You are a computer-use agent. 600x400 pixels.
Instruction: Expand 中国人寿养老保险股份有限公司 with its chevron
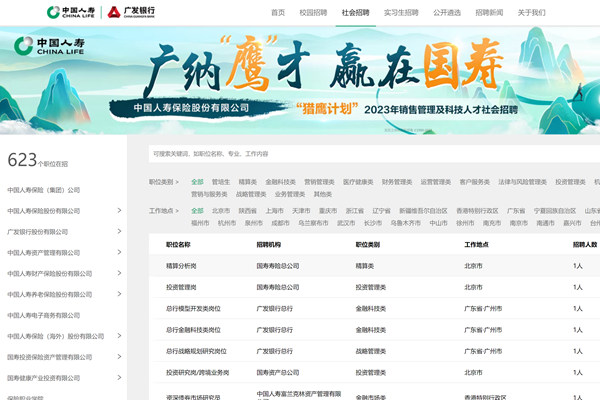[119, 294]
